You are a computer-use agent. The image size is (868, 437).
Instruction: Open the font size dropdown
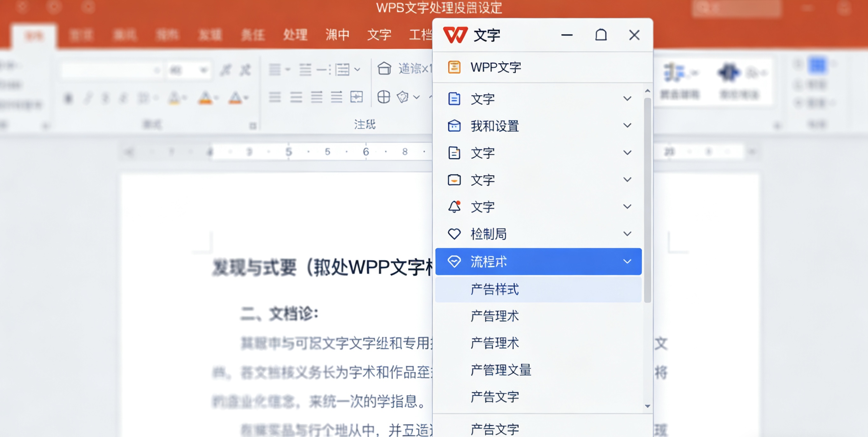coord(203,69)
